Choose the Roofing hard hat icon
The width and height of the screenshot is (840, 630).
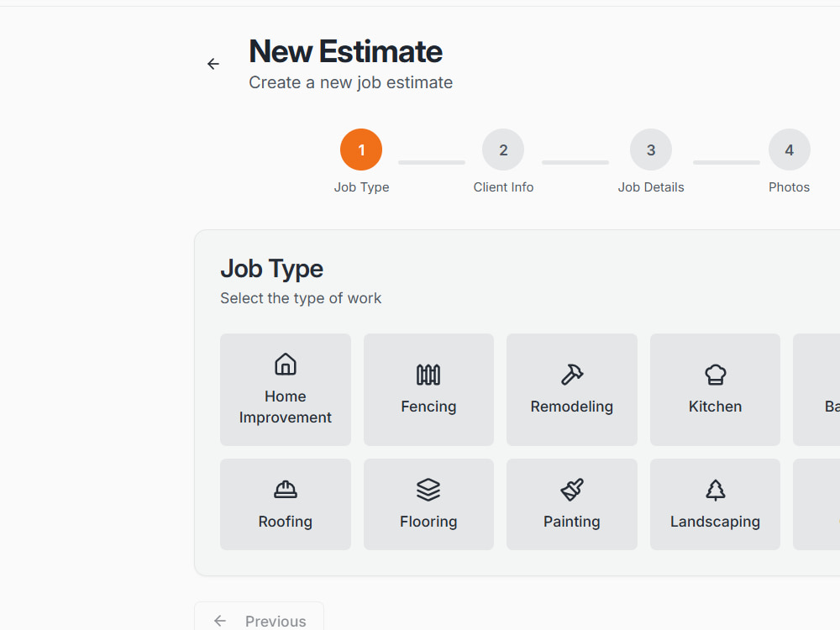click(x=286, y=489)
